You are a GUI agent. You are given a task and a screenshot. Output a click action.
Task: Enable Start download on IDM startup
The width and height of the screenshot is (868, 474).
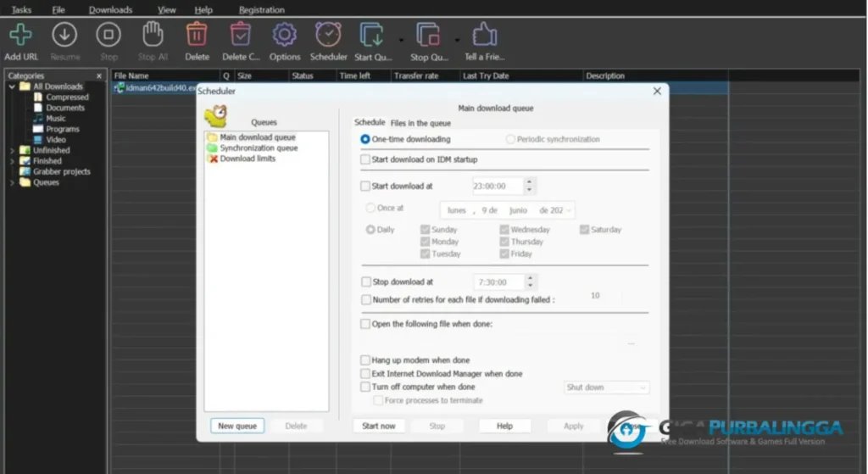click(x=365, y=159)
